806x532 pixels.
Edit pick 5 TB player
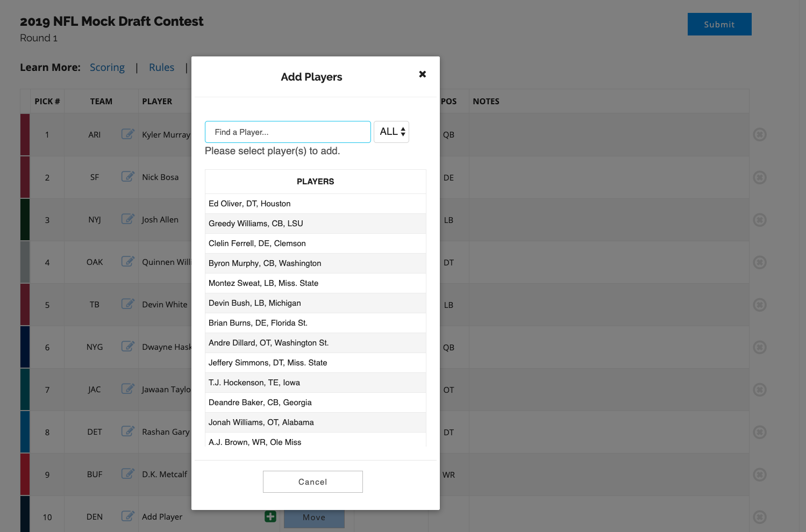pyautogui.click(x=127, y=304)
